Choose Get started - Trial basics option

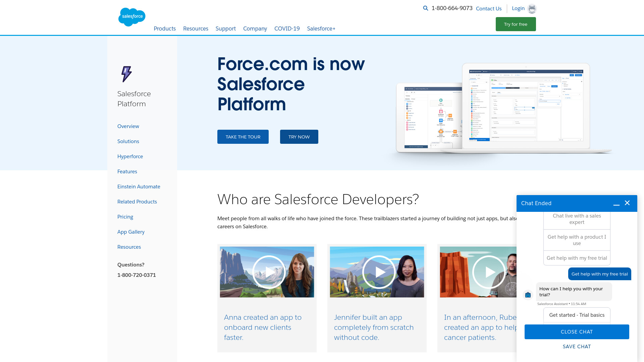pyautogui.click(x=577, y=315)
